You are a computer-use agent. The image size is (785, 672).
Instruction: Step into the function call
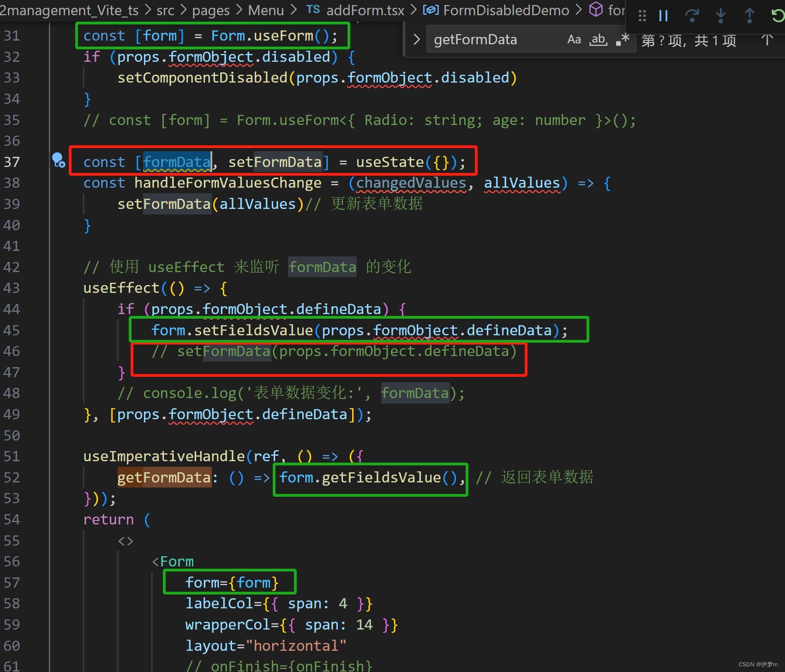720,15
